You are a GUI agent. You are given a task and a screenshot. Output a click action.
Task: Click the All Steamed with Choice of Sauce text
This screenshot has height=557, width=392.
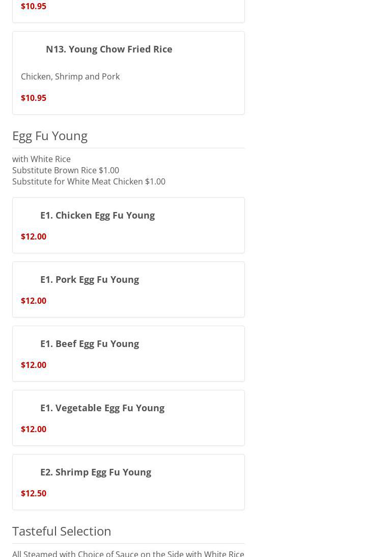pos(128,553)
